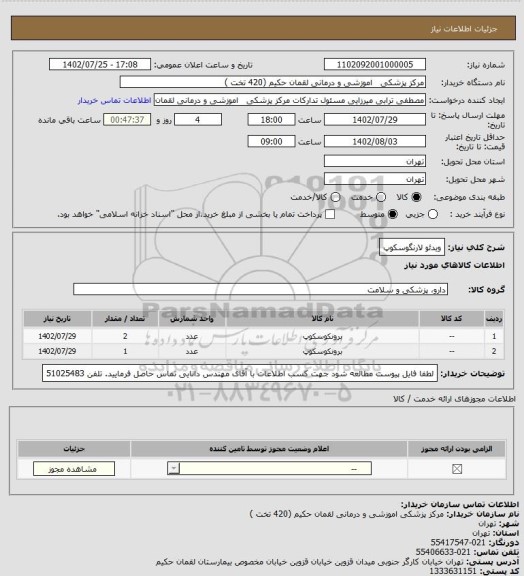The height and width of the screenshot is (576, 524).
Task: Click the اعلام وضعیت مجوز header
Action: coord(269,449)
